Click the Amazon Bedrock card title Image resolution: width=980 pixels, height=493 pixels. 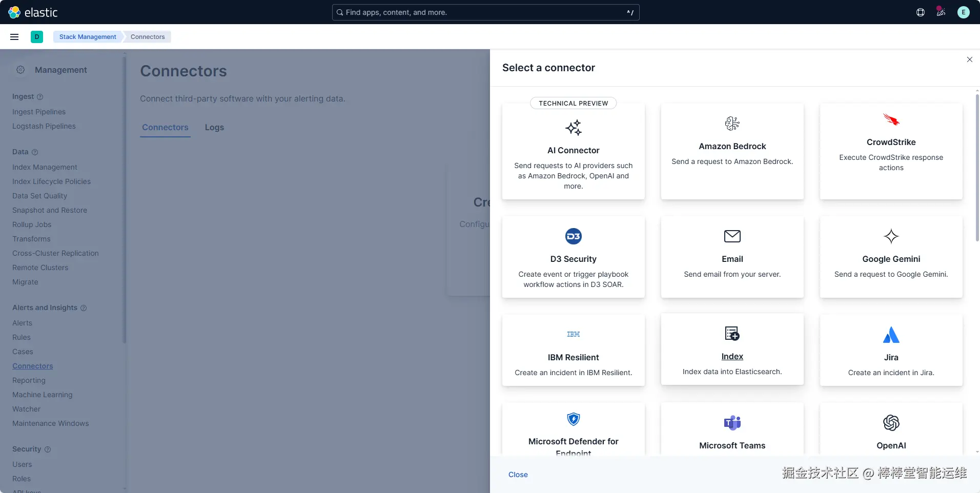click(x=732, y=146)
